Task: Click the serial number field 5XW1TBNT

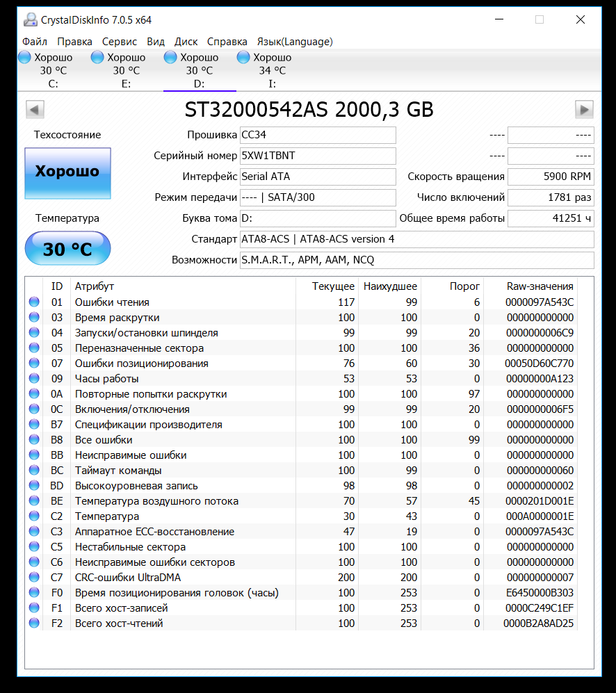Action: [x=318, y=156]
